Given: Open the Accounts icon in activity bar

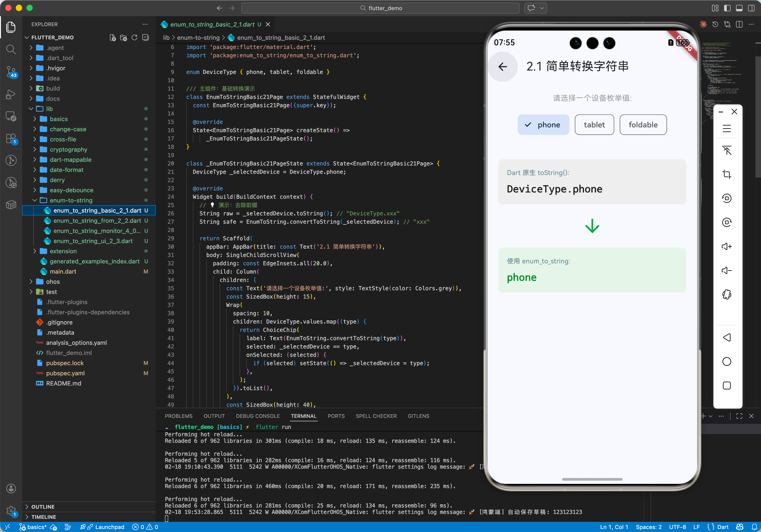Looking at the screenshot, I should click(x=11, y=488).
